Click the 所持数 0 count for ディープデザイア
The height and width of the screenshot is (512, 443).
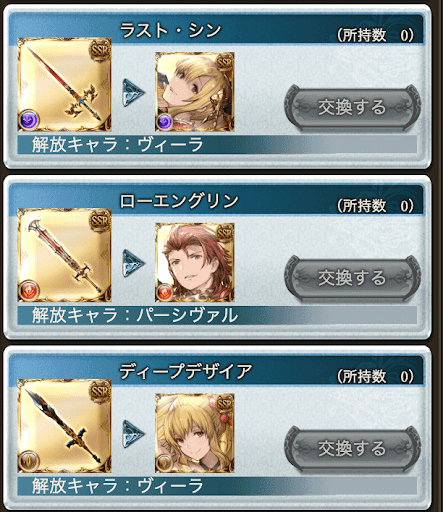pos(375,376)
